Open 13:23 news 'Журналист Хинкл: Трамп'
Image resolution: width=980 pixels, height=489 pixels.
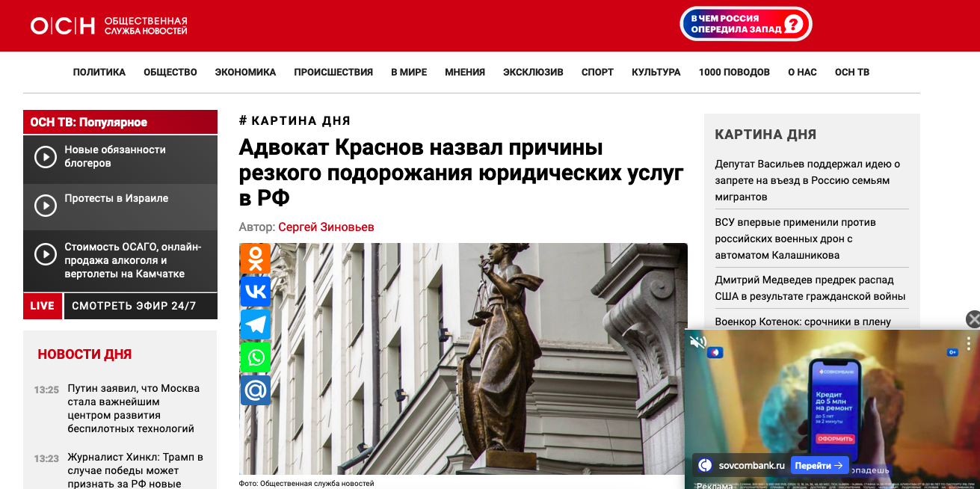coord(135,470)
